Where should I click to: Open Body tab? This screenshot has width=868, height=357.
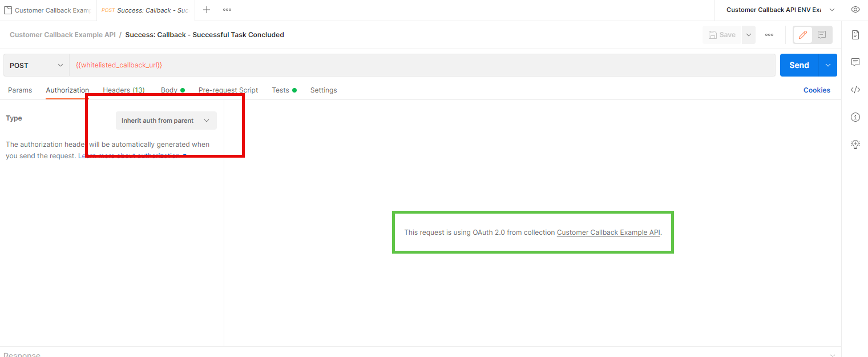tap(172, 90)
